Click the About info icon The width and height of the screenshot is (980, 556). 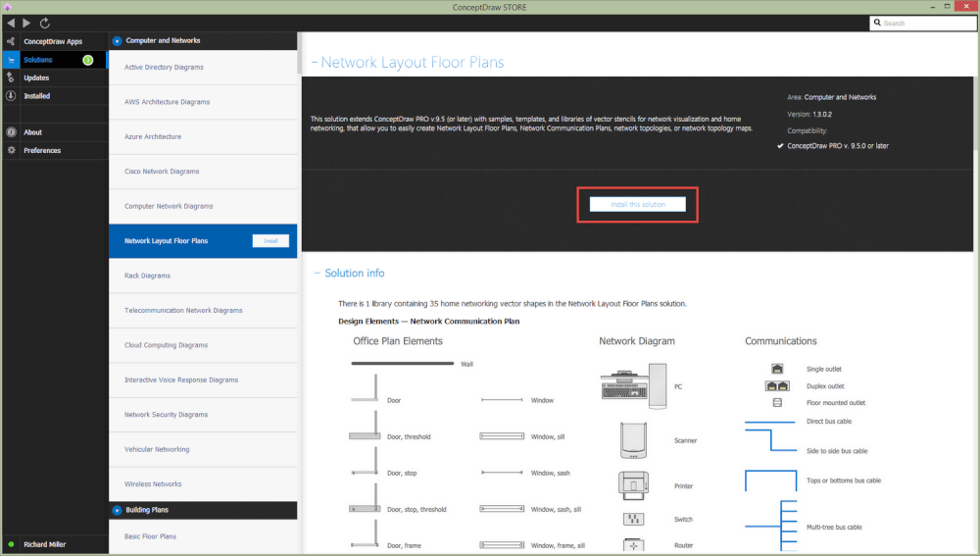click(11, 132)
